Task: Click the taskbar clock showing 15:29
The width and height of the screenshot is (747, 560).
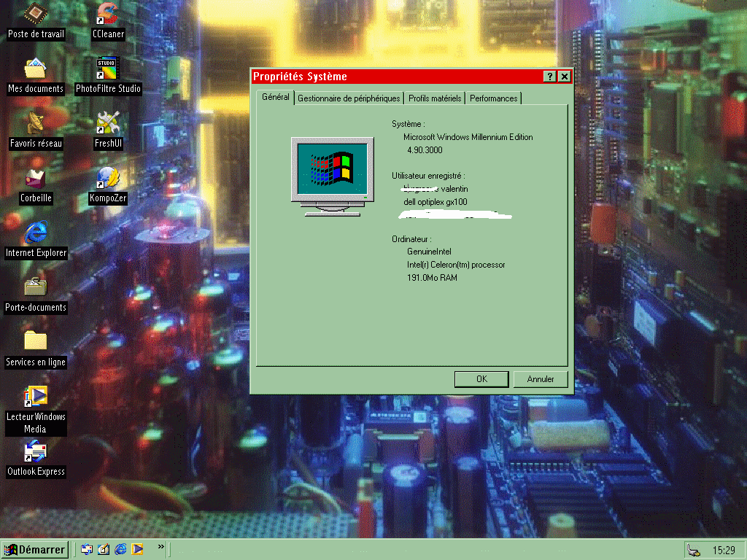Action: [x=724, y=551]
